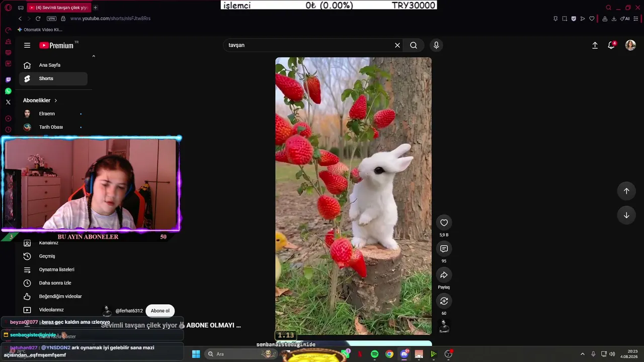
Task: Go to previous Short with up arrow
Action: tap(626, 191)
